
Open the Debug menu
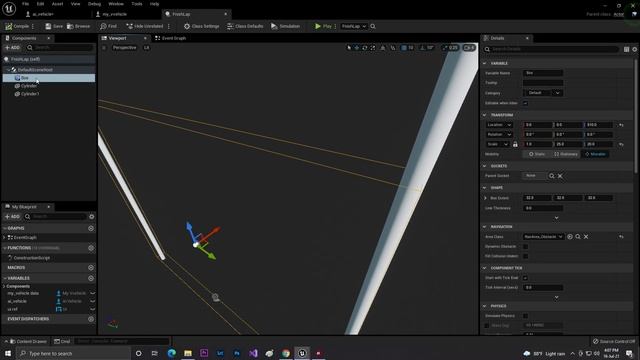(x=94, y=4)
